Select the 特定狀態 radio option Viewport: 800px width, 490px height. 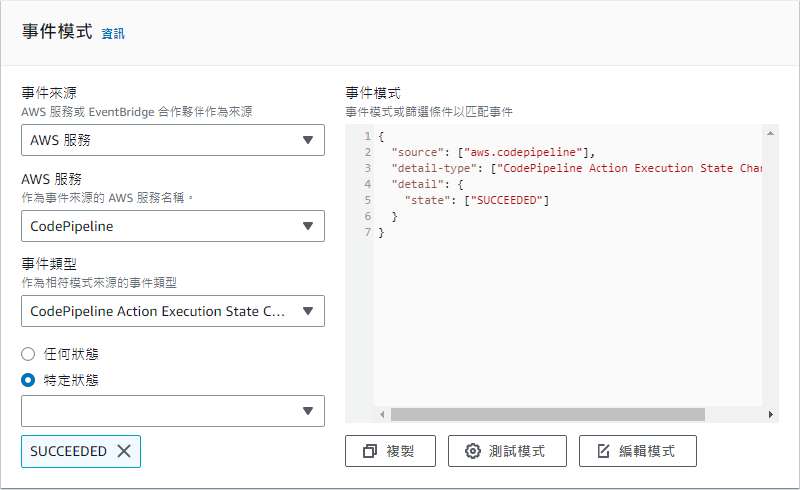[28, 380]
